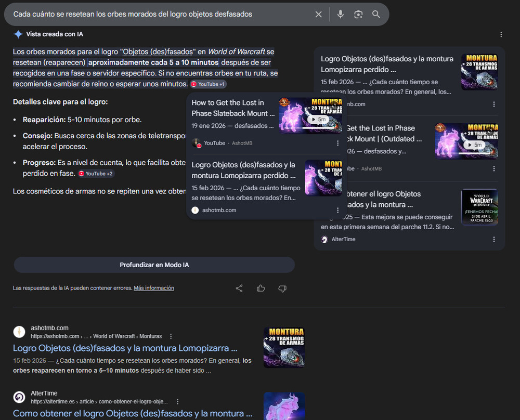Open options for popup YouTube AshotMB result

[337, 143]
